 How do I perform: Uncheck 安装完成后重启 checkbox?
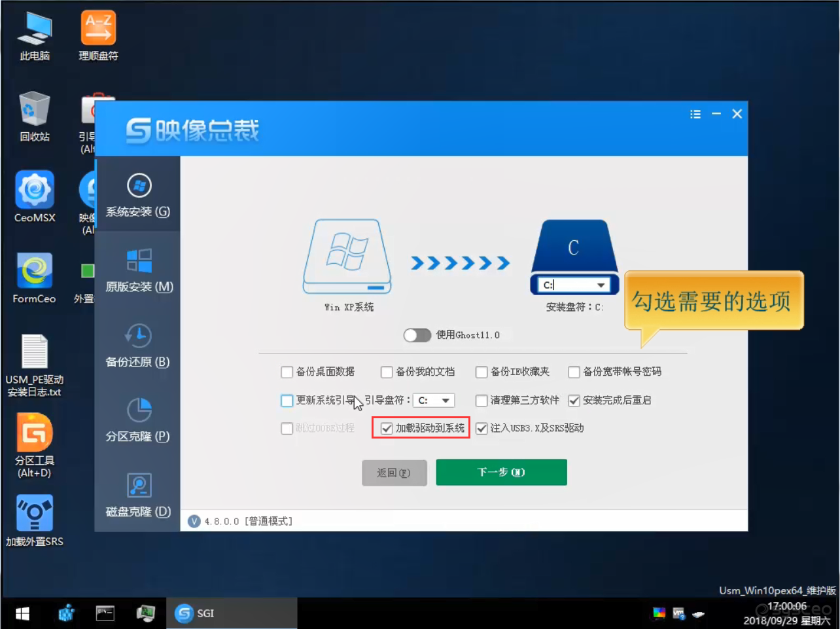coord(574,401)
